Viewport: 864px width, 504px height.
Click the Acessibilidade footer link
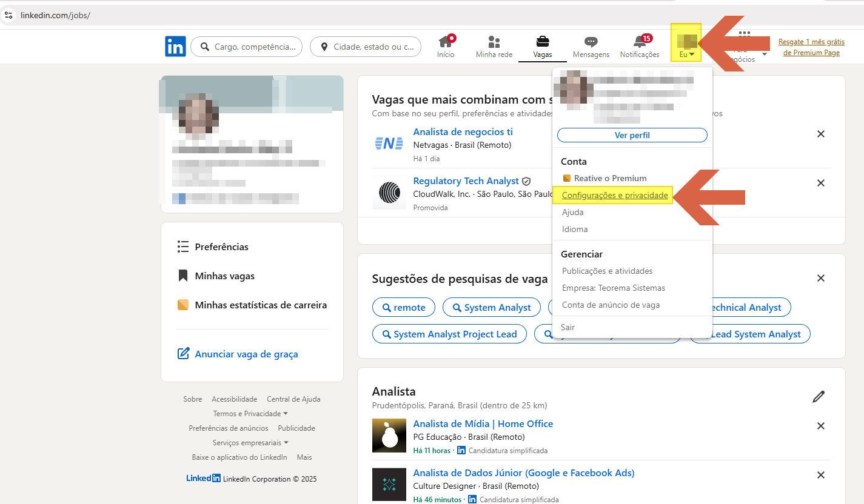(235, 399)
